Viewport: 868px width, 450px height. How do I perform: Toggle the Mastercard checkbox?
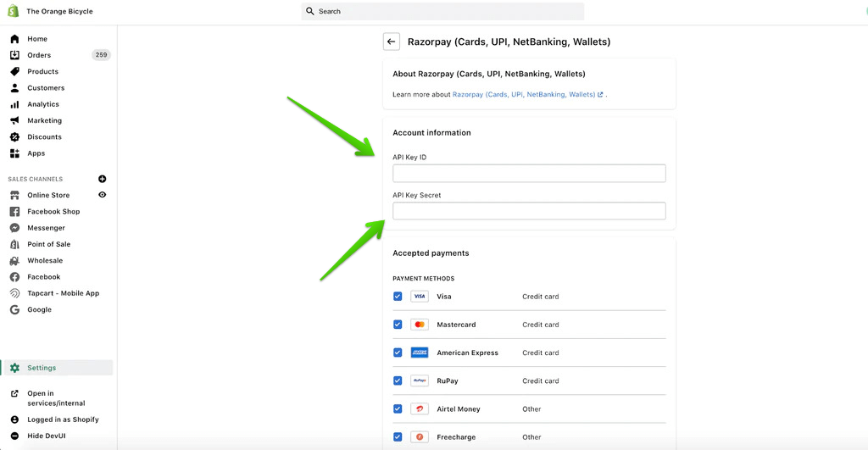click(398, 325)
